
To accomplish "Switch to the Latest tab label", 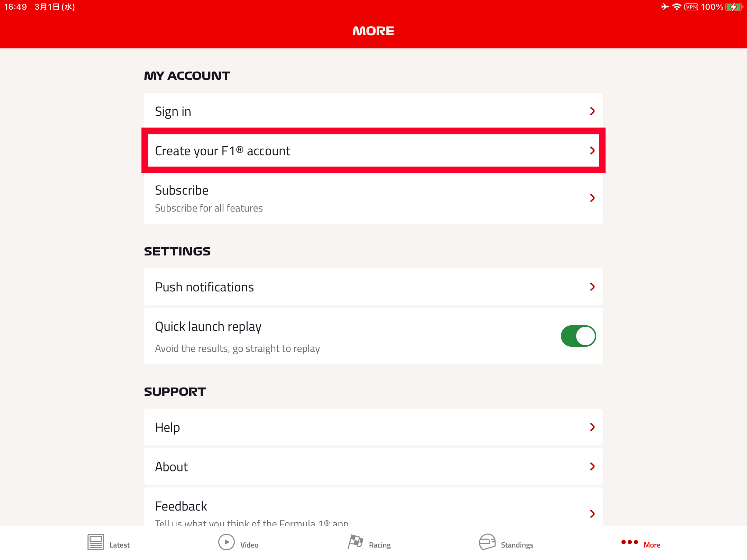I will (120, 545).
